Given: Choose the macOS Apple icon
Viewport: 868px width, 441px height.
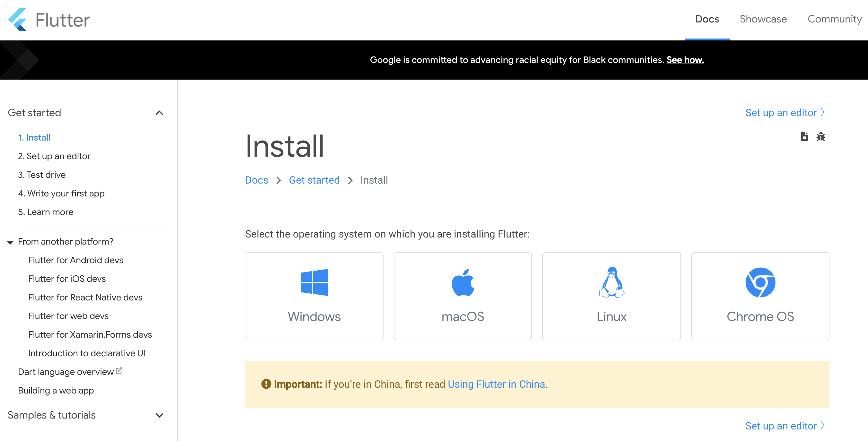Looking at the screenshot, I should pyautogui.click(x=463, y=283).
